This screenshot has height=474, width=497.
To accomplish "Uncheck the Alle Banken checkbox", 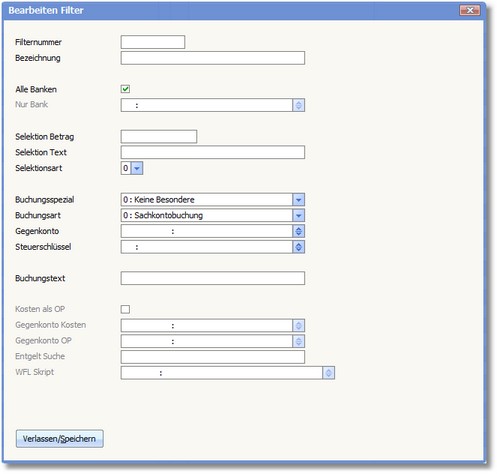I will (125, 89).
